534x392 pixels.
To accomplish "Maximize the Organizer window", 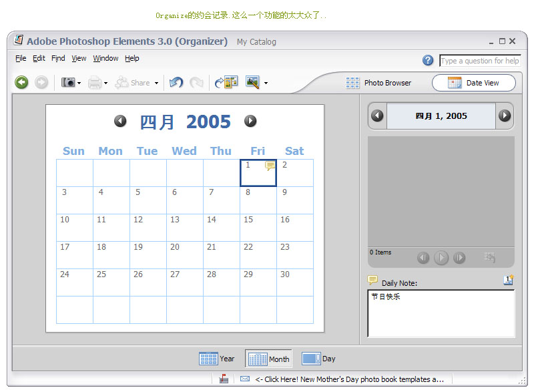I will click(502, 41).
